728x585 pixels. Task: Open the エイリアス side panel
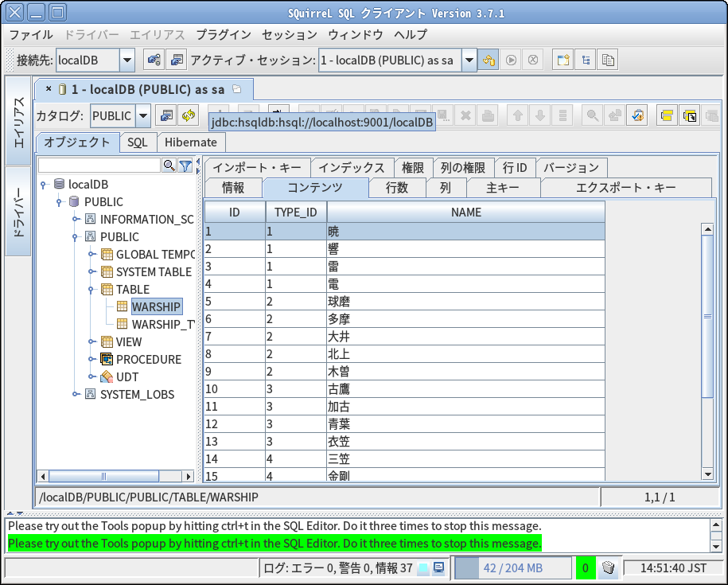pyautogui.click(x=18, y=121)
